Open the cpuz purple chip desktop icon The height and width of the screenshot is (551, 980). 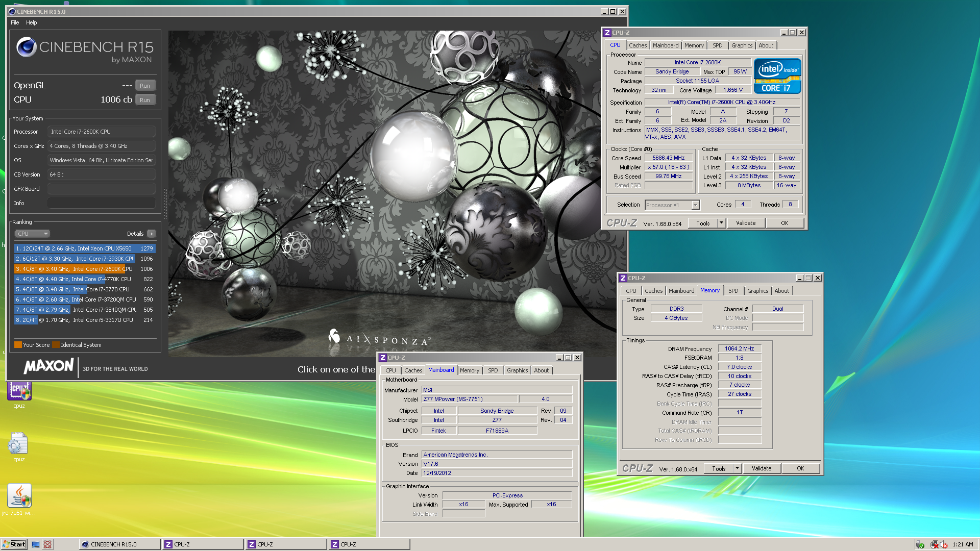pyautogui.click(x=19, y=391)
